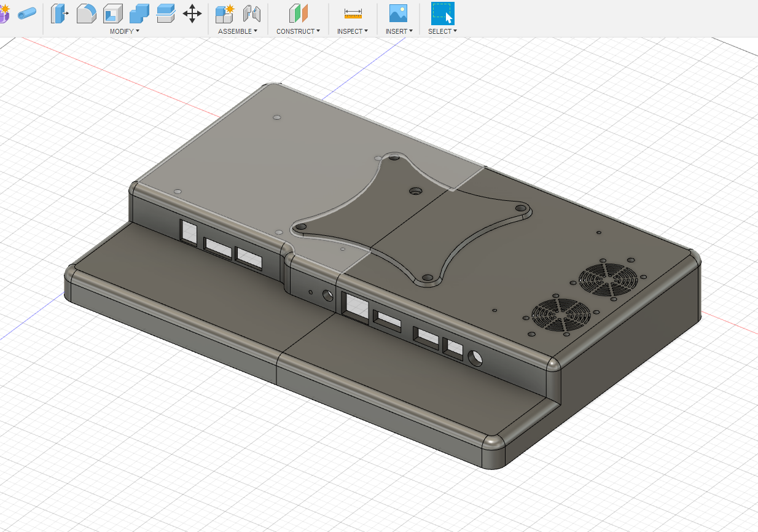Screen dimensions: 758x532
Task: Choose the Fillet tool
Action: coord(86,13)
